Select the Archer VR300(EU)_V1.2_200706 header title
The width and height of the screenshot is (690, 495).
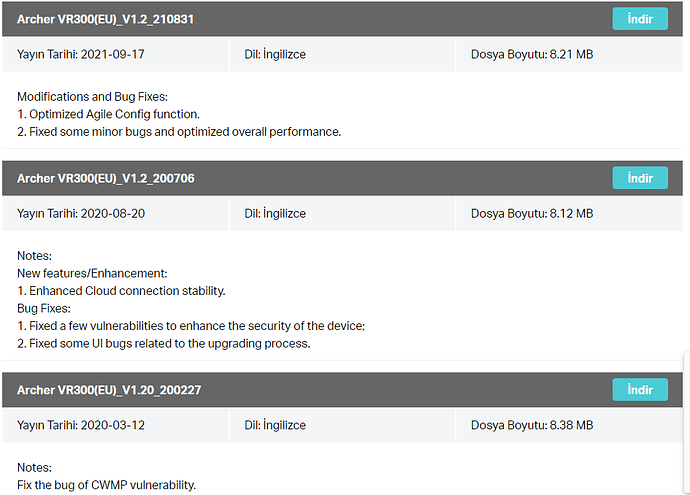[x=106, y=178]
